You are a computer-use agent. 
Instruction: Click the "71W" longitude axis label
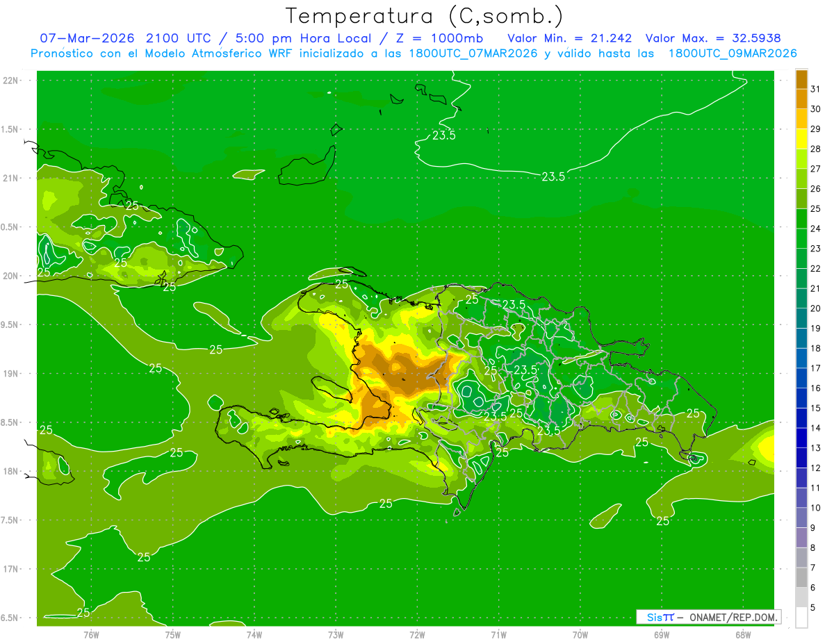pos(498,635)
